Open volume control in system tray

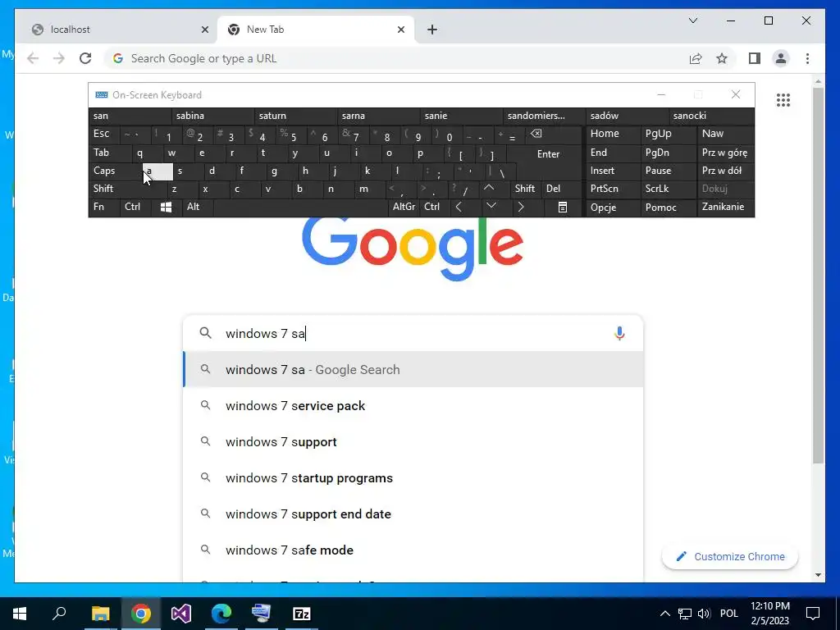point(704,614)
